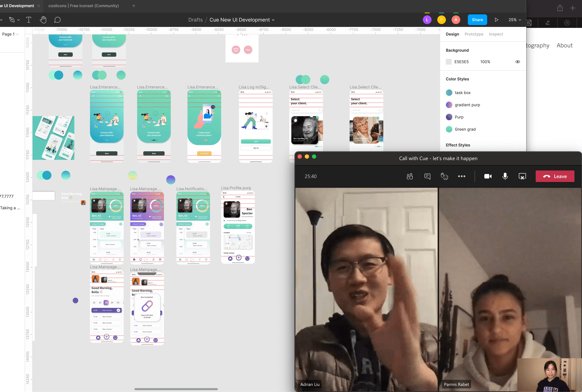
Task: Click the Present play icon
Action: [497, 20]
